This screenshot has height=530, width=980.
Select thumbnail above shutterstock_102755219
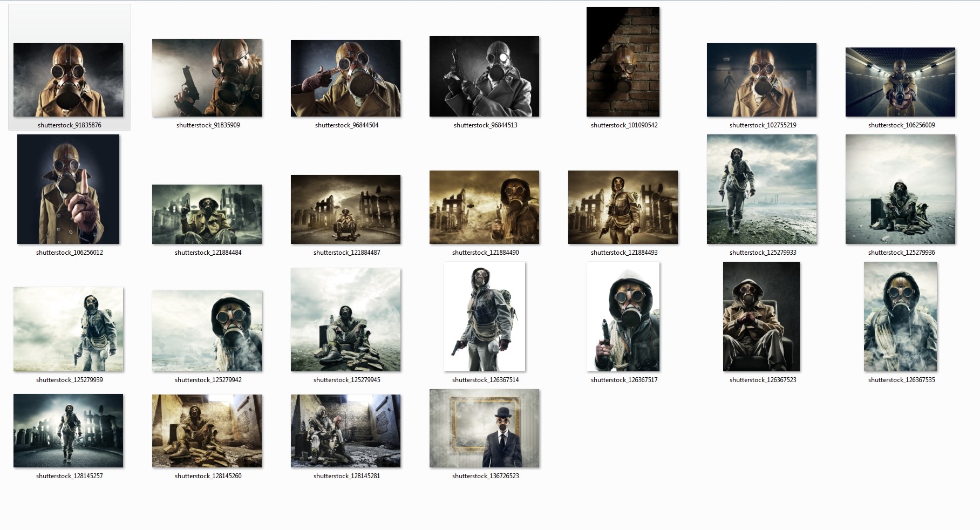pyautogui.click(x=762, y=80)
